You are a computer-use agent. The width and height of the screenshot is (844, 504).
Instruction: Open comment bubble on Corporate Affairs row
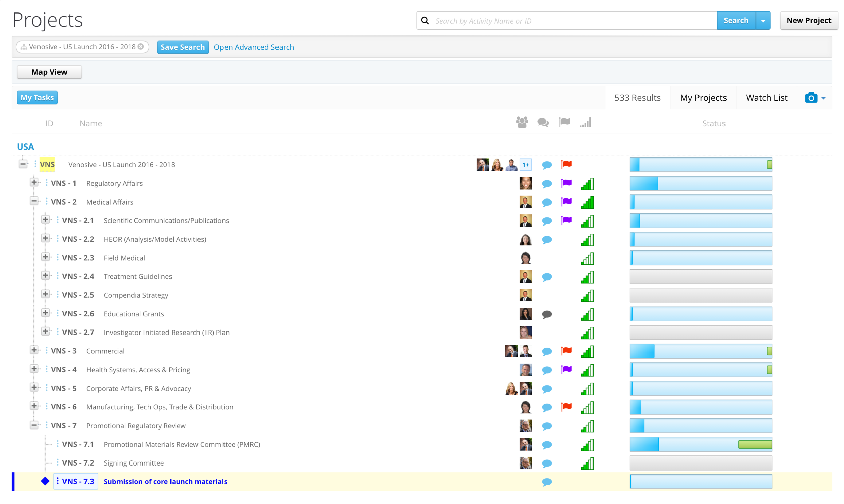coord(547,389)
